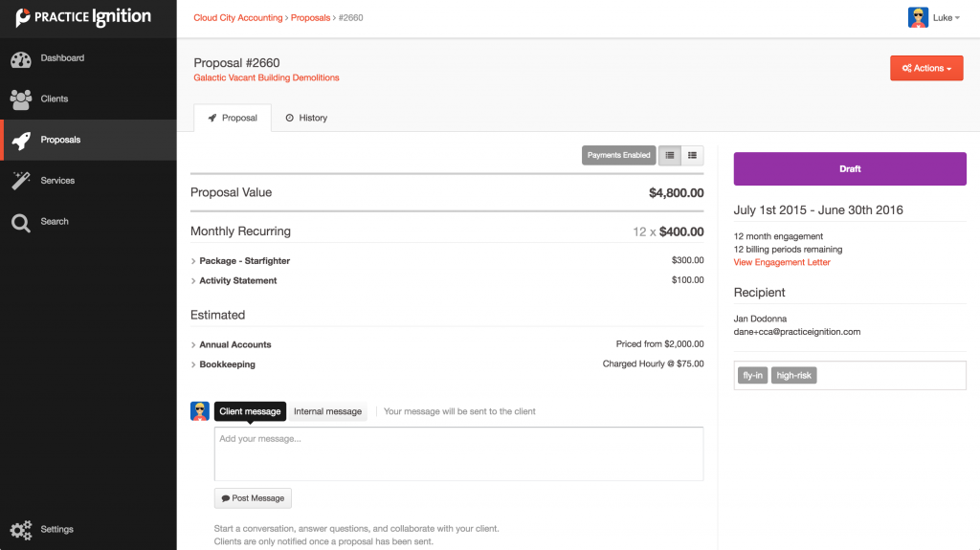The height and width of the screenshot is (550, 980).
Task: Click the Search magnifier icon
Action: tap(21, 222)
